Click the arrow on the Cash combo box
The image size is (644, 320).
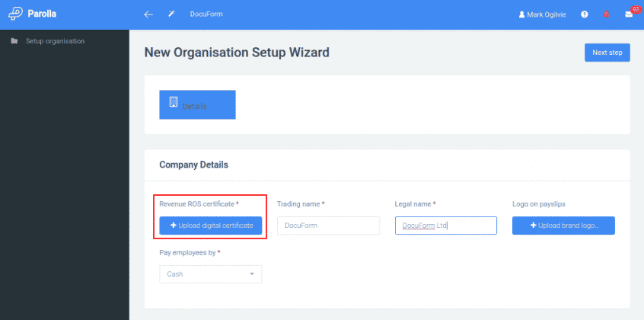[x=251, y=274]
